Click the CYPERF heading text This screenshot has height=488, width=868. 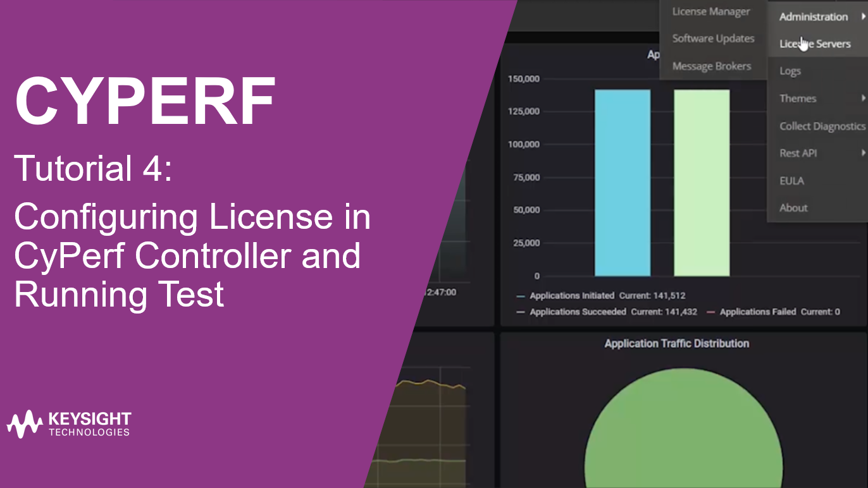coord(145,102)
